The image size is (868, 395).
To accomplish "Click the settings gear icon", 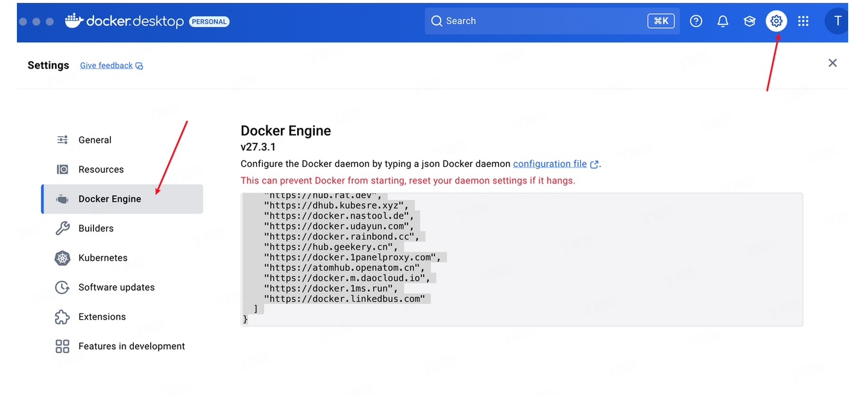I will (776, 20).
